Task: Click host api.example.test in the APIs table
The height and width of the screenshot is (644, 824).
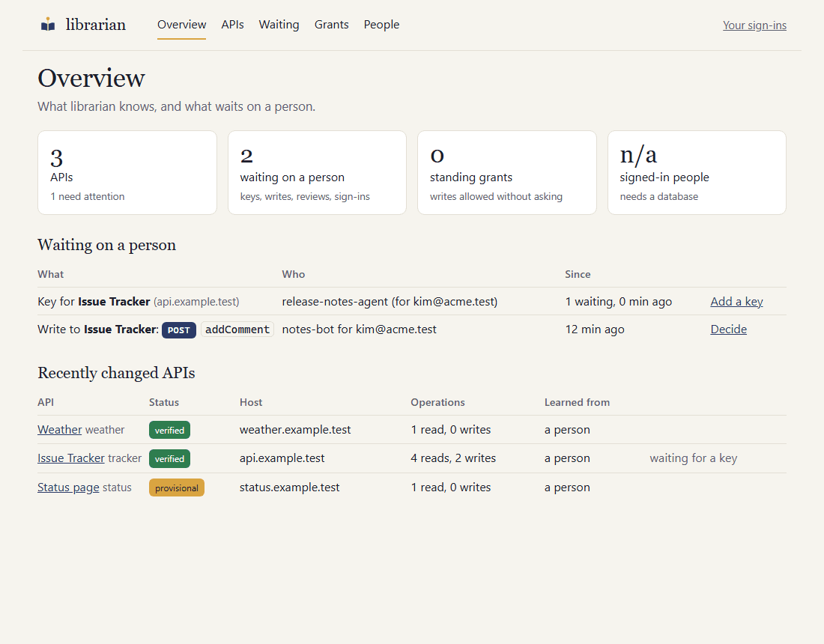Action: pyautogui.click(x=282, y=458)
